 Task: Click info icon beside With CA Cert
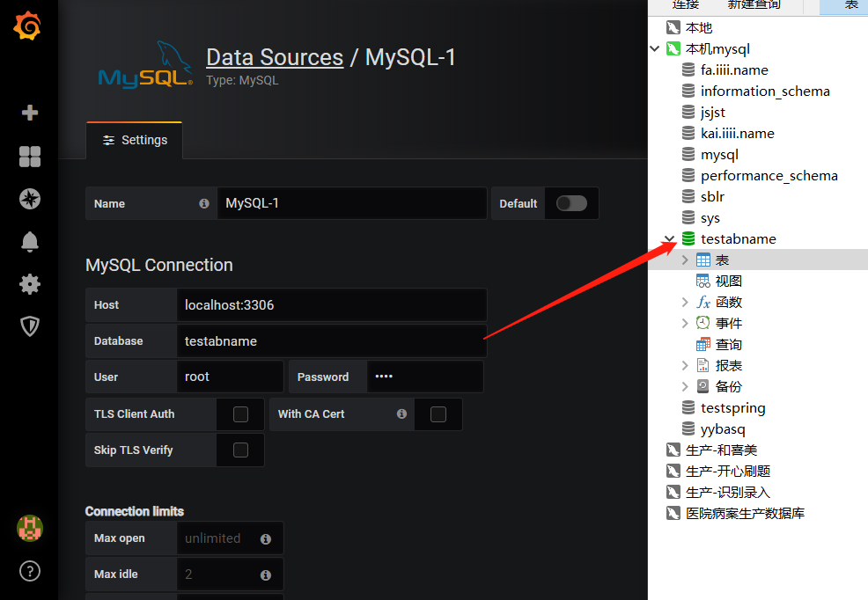tap(402, 413)
